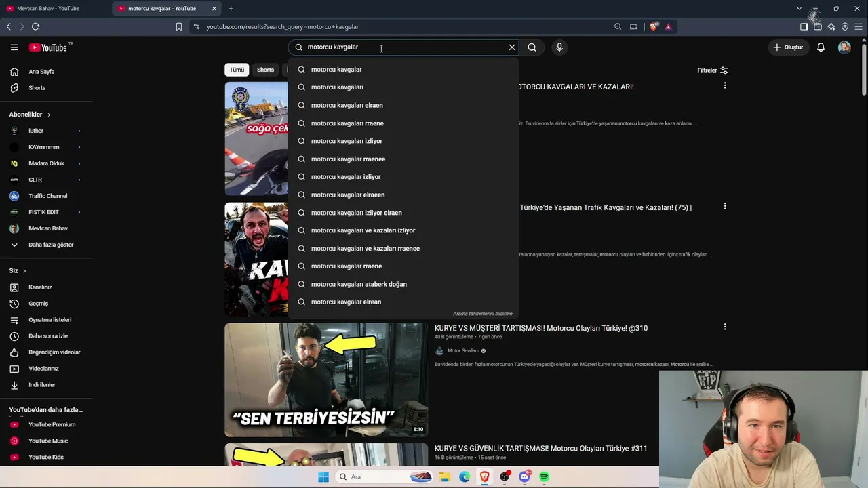
Task: Select suggestion "motorcu kavgaları elraen"
Action: coord(403,105)
